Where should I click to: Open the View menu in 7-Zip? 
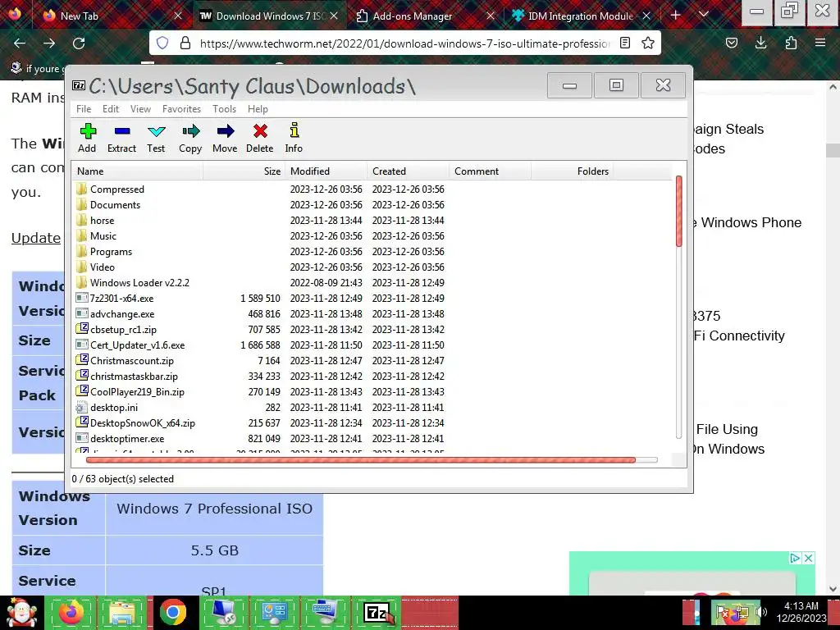tap(140, 109)
